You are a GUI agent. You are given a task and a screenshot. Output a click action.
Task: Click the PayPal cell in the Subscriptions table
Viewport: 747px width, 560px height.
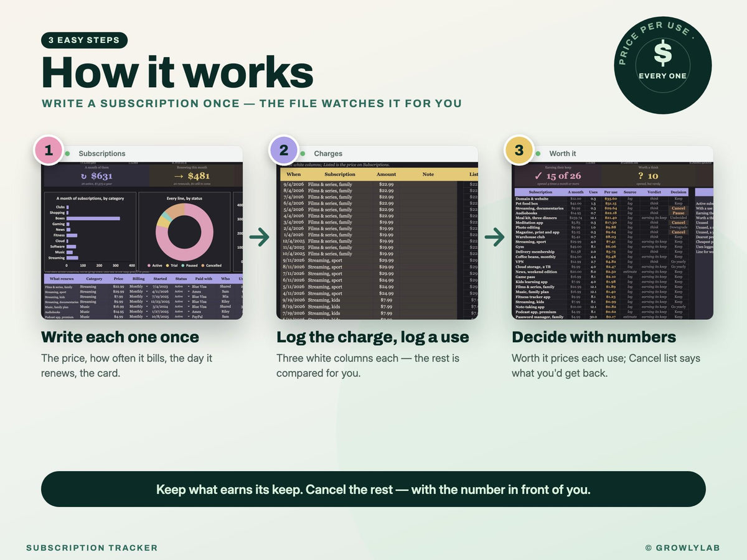197,317
